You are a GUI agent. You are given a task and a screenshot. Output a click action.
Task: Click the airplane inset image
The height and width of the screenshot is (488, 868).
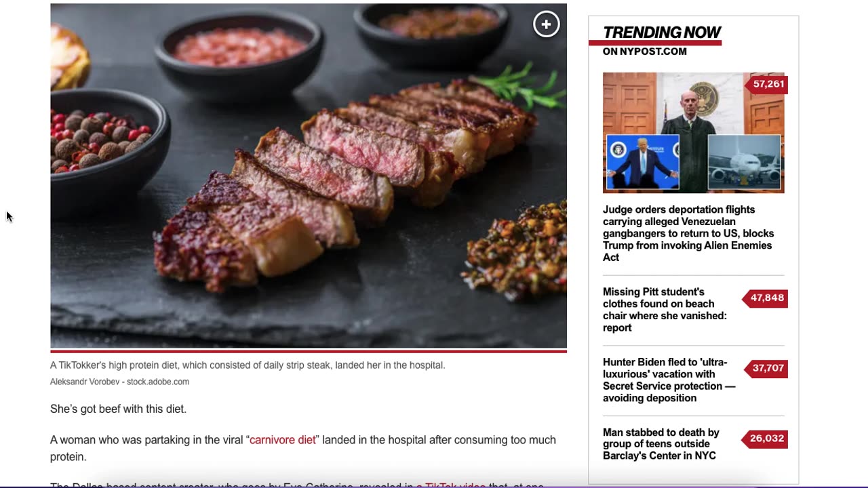click(744, 162)
